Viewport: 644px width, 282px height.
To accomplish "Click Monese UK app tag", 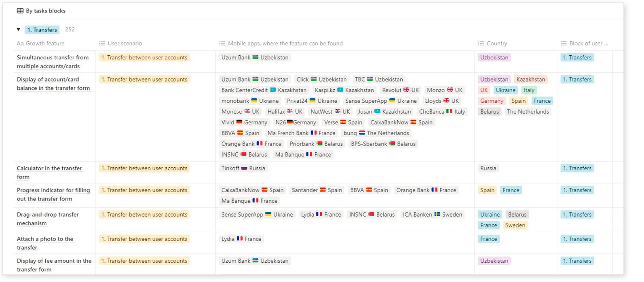I will pos(241,112).
